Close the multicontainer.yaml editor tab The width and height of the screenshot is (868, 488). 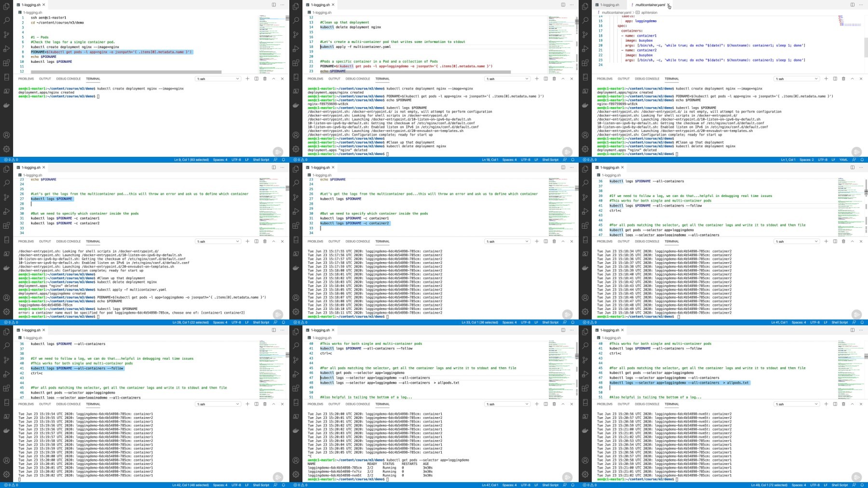669,5
